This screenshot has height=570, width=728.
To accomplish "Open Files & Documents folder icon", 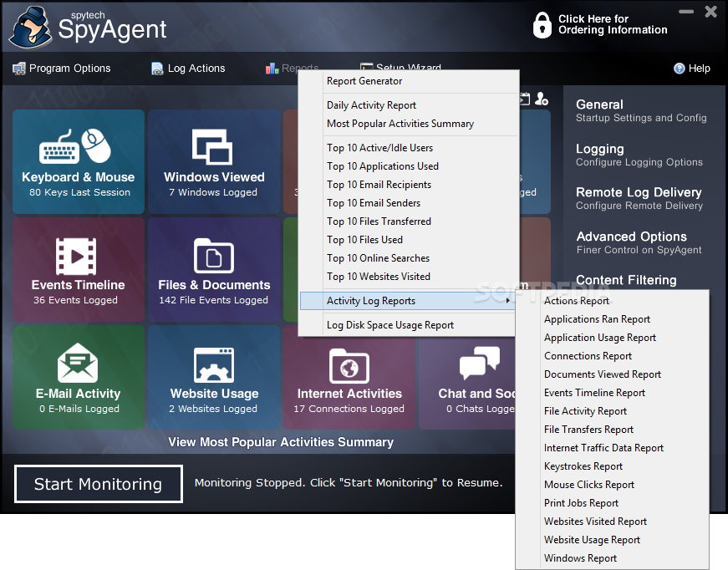I will click(x=214, y=255).
